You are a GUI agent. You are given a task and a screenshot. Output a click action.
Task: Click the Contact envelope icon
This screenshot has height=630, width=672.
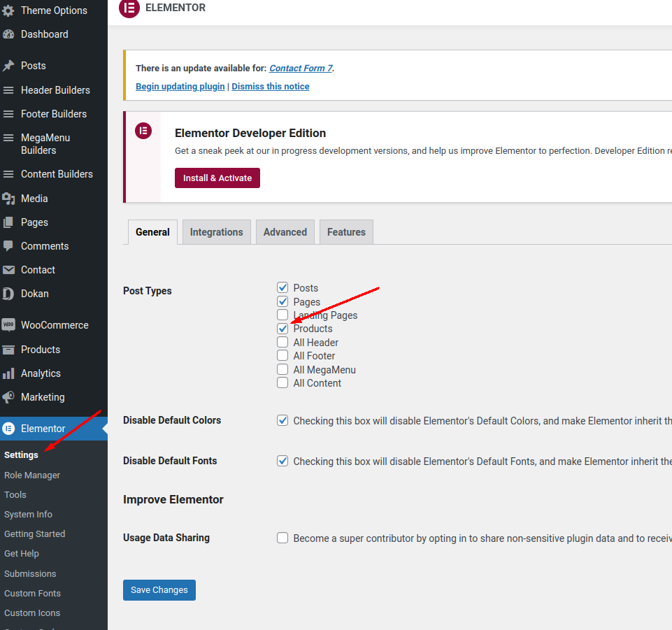coord(8,270)
